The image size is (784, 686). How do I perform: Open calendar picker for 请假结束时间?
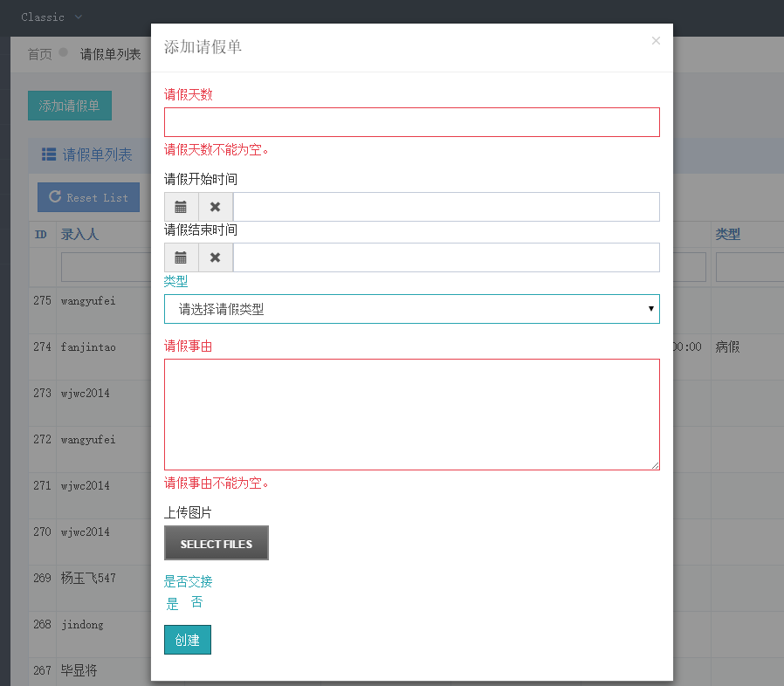click(x=181, y=257)
